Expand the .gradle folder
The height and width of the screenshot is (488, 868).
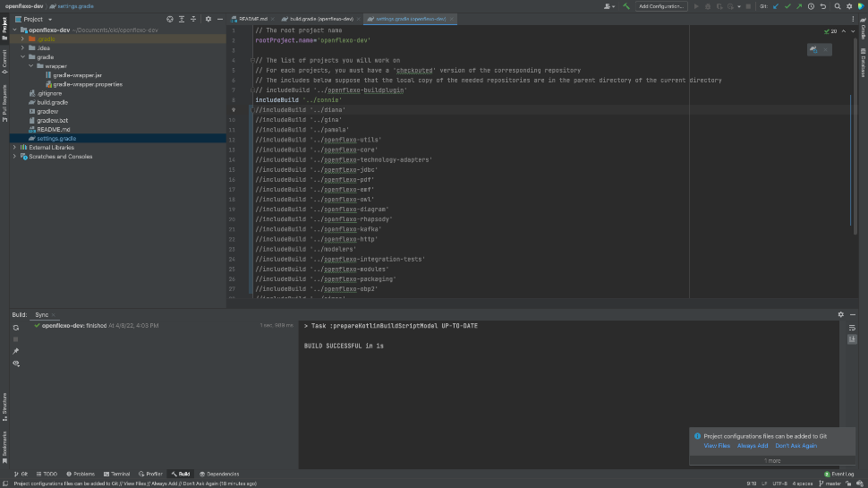(x=22, y=39)
